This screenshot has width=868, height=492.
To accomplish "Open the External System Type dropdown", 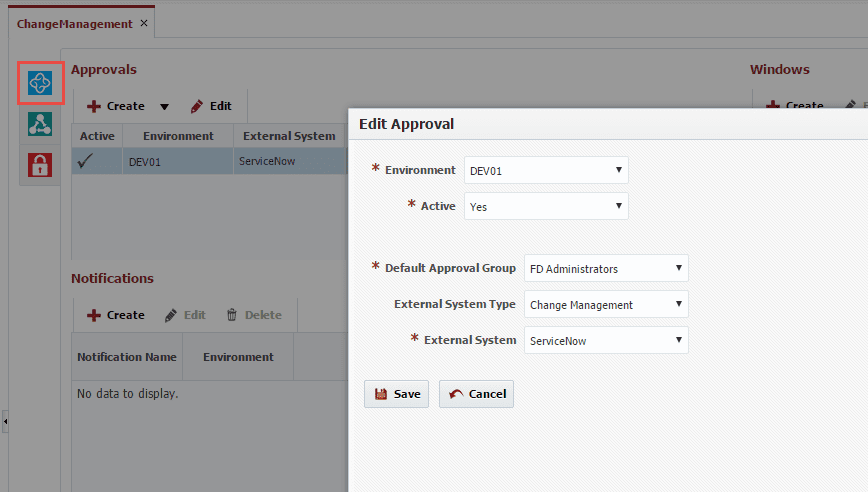I will click(x=606, y=304).
